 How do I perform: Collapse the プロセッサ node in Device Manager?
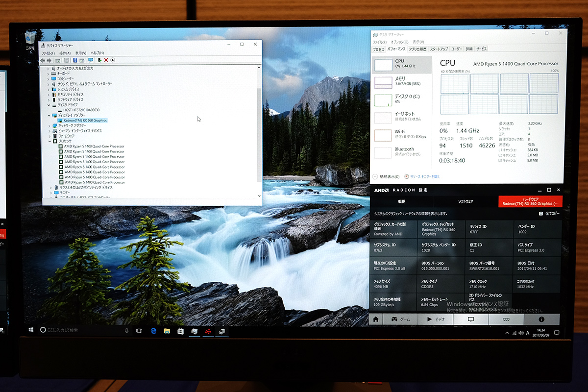click(49, 141)
